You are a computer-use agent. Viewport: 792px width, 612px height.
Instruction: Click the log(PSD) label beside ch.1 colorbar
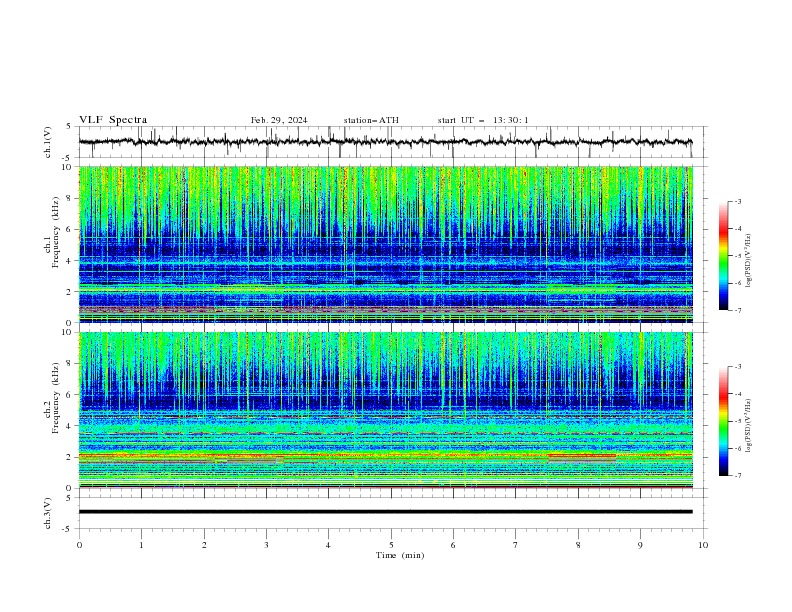pos(748,261)
